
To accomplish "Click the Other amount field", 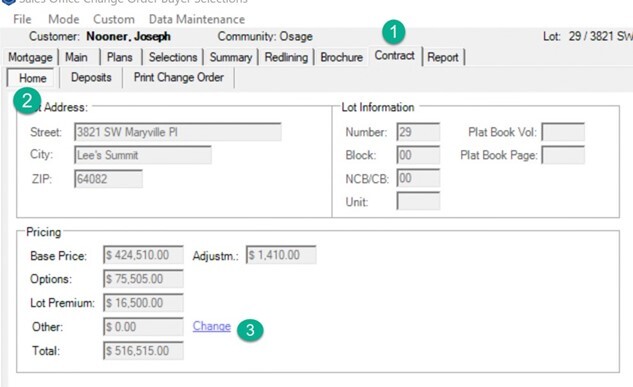I will [143, 327].
